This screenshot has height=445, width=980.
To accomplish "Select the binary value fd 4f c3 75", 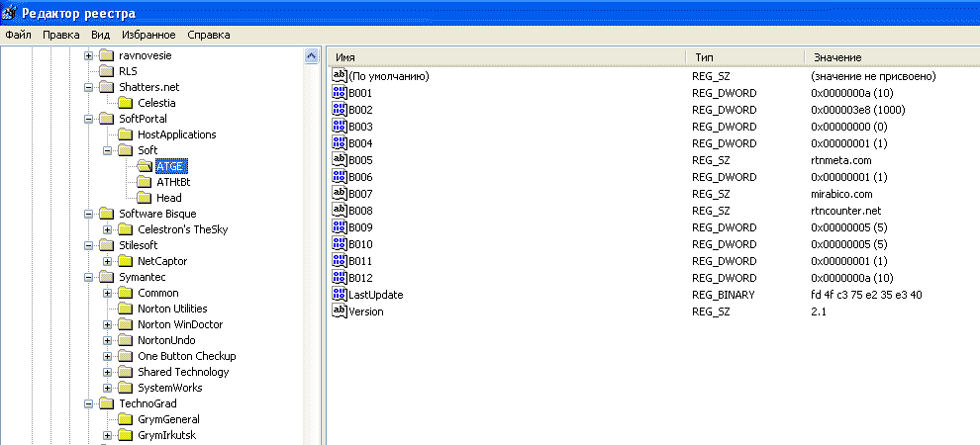I will (x=866, y=295).
